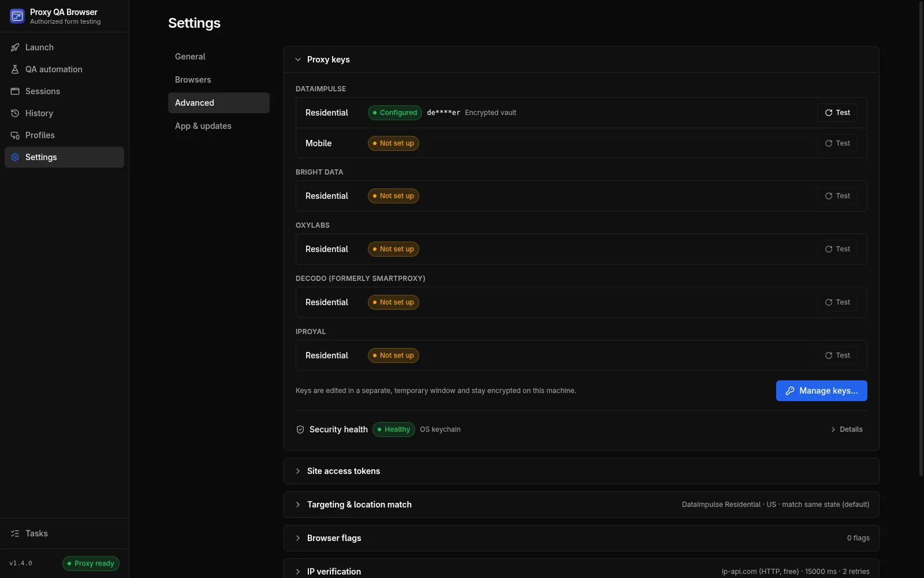The height and width of the screenshot is (578, 924).
Task: Click the DATAIMPULSE provider heading
Action: click(321, 89)
